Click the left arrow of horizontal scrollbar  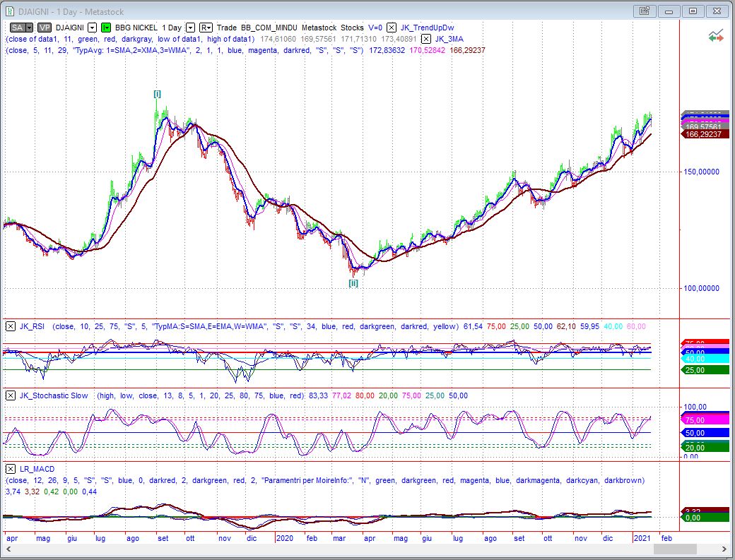click(x=9, y=548)
